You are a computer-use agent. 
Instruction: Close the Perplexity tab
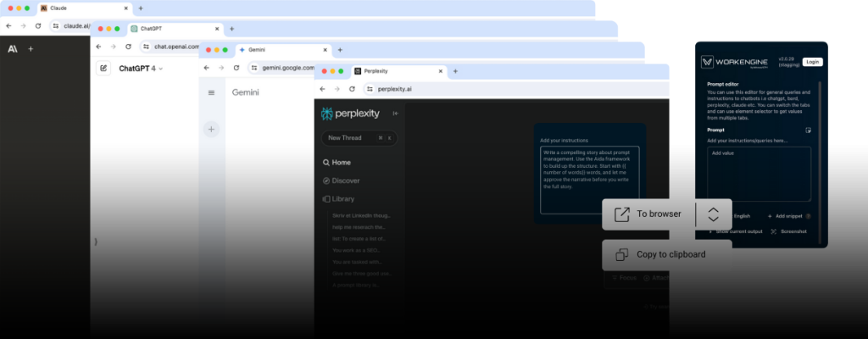[x=441, y=71]
